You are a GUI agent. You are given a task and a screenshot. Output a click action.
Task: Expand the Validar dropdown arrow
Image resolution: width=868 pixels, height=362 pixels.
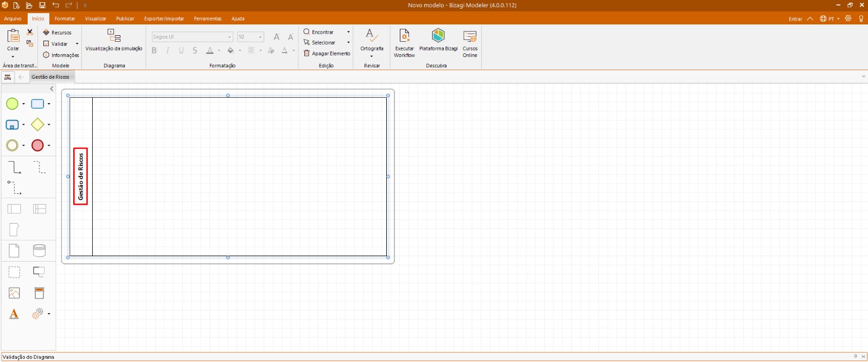(77, 44)
